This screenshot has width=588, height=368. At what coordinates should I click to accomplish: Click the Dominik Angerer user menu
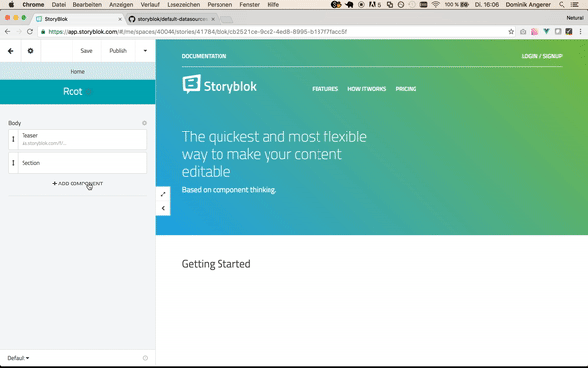click(527, 5)
